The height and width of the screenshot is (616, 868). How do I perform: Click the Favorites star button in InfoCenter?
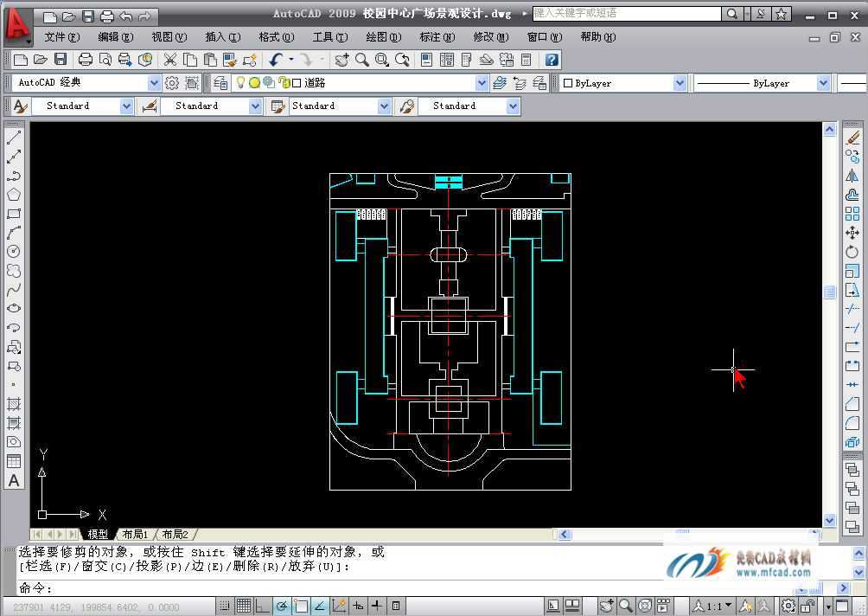[781, 14]
